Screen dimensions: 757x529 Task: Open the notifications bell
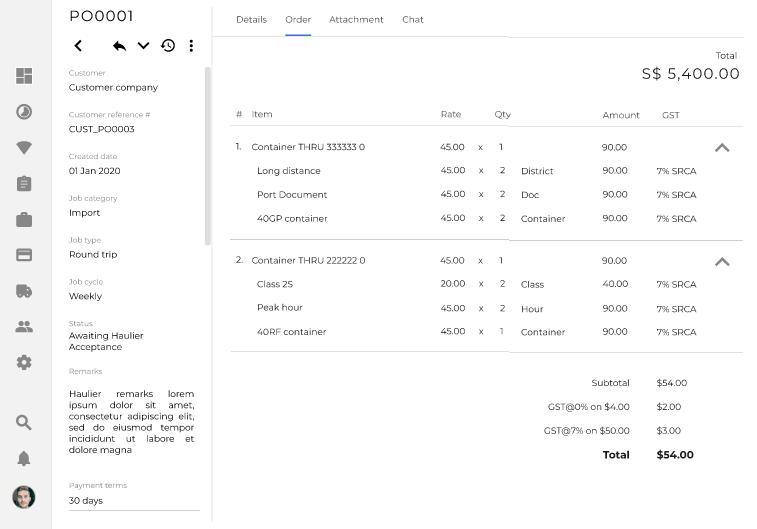(24, 459)
